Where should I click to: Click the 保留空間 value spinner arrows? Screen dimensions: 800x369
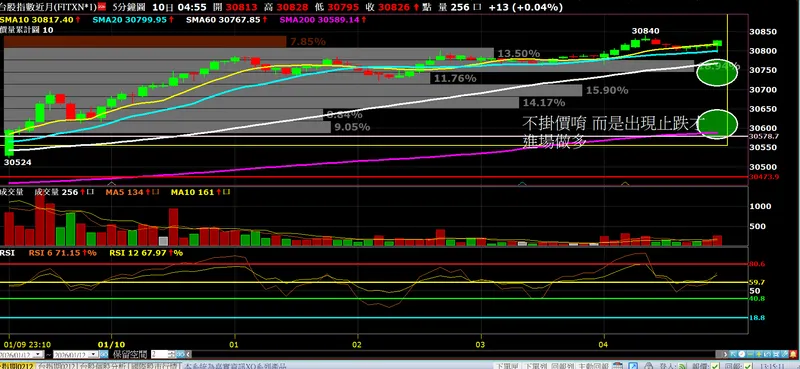click(x=171, y=354)
